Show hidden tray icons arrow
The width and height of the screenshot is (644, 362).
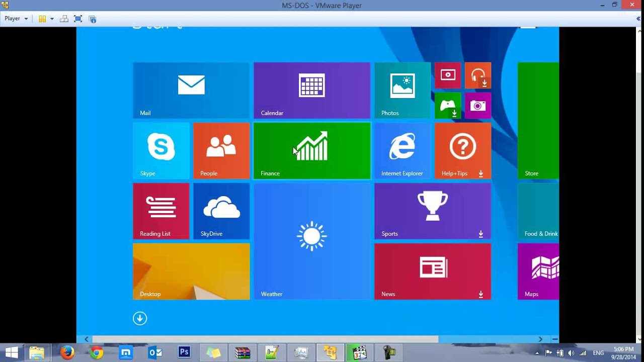[537, 353]
